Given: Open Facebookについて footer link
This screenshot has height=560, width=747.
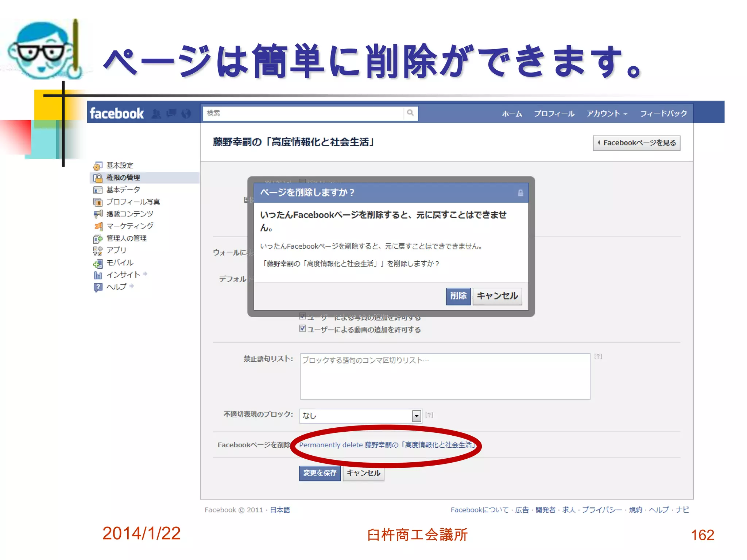Looking at the screenshot, I should coord(479,510).
